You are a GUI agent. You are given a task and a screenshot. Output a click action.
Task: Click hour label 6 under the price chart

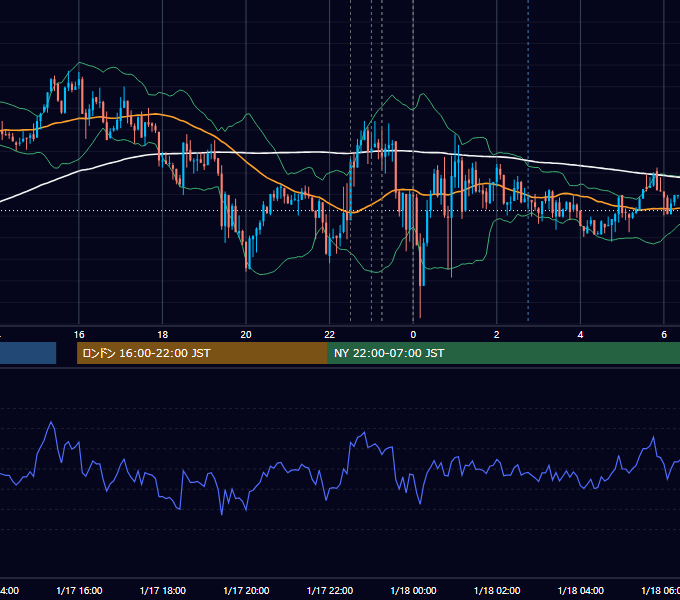pos(664,335)
